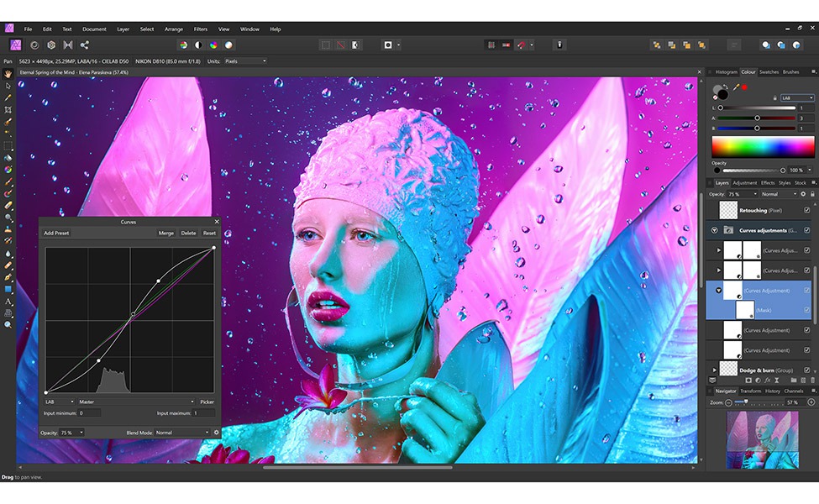Select the Flood Fill bucket tool
The height and width of the screenshot is (504, 819).
tap(8, 158)
